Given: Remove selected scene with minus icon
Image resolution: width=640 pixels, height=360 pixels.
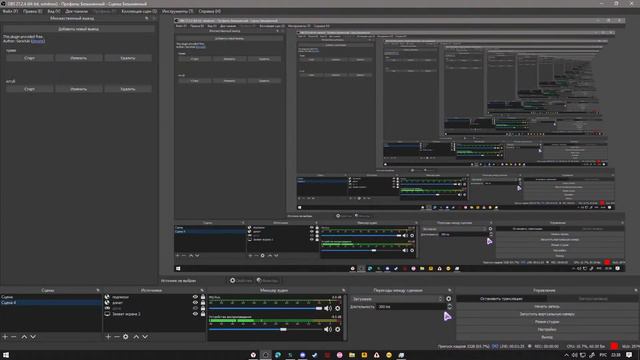Looking at the screenshot, I should [14, 337].
